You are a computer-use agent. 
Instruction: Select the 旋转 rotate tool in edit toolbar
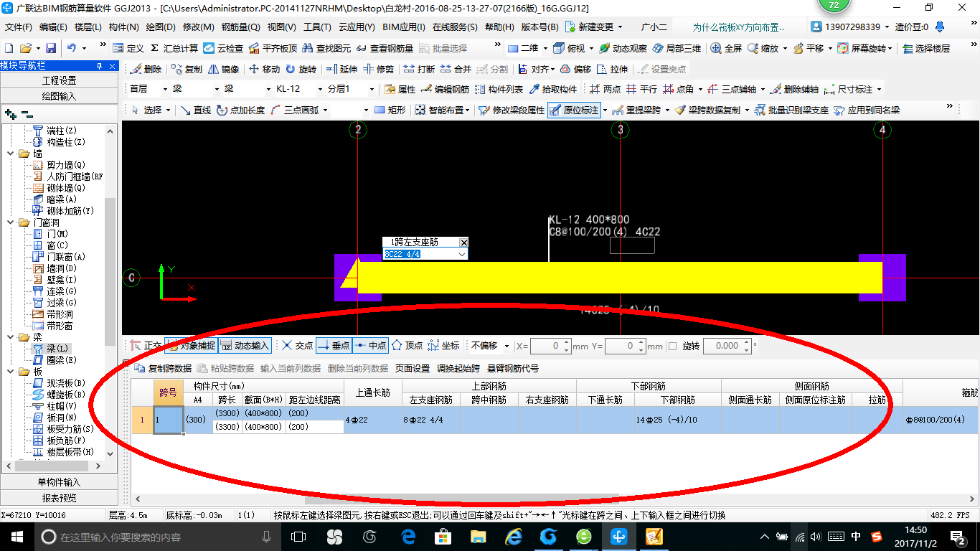[301, 69]
